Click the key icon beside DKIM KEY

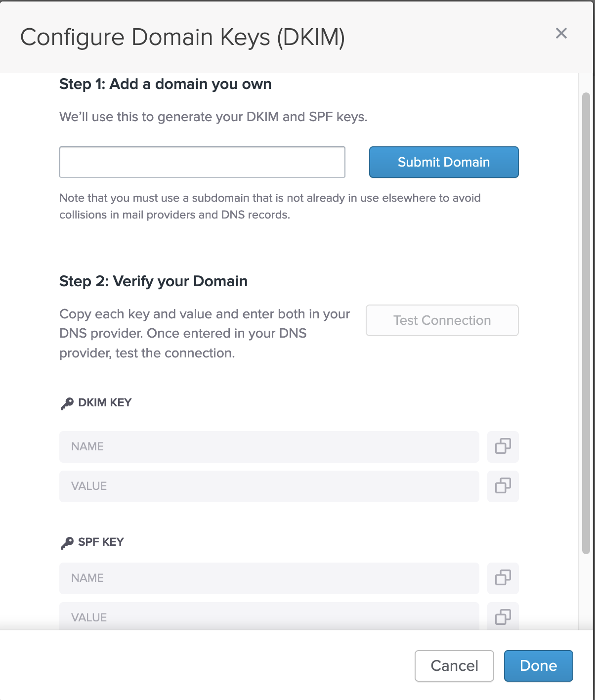65,401
